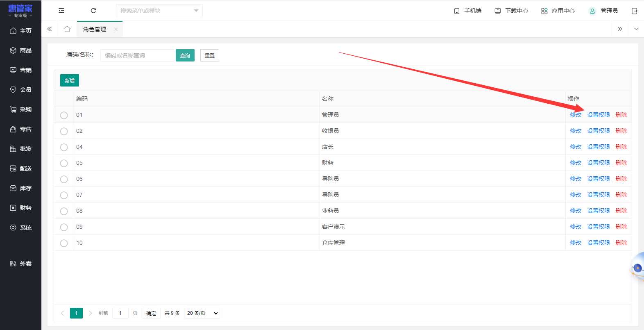
Task: Open the 应用中心
Action: coord(558,11)
